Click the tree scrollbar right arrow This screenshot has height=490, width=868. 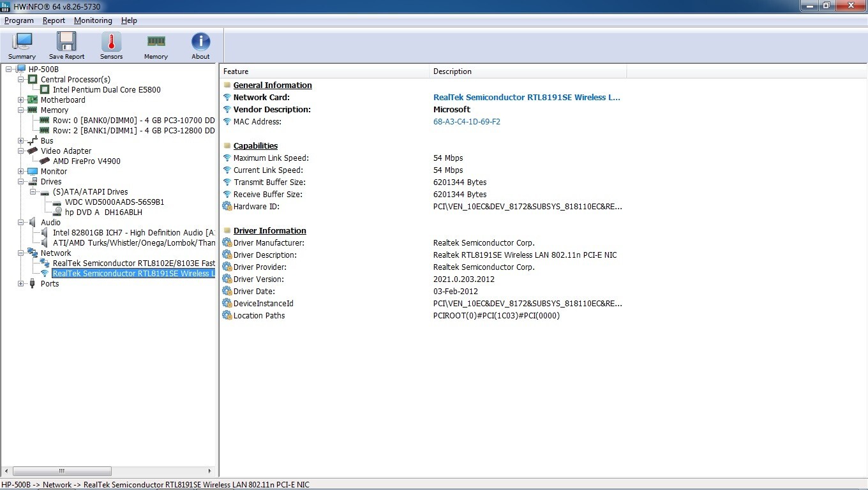coord(211,471)
